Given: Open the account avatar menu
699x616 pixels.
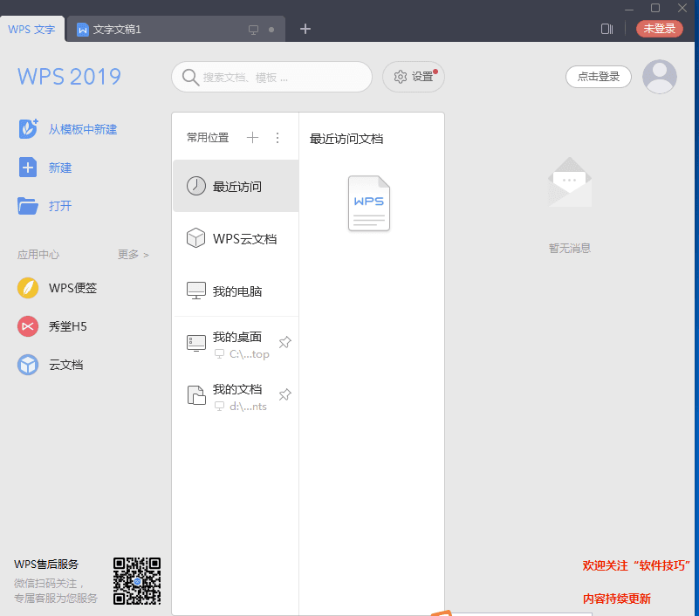Looking at the screenshot, I should 660,77.
